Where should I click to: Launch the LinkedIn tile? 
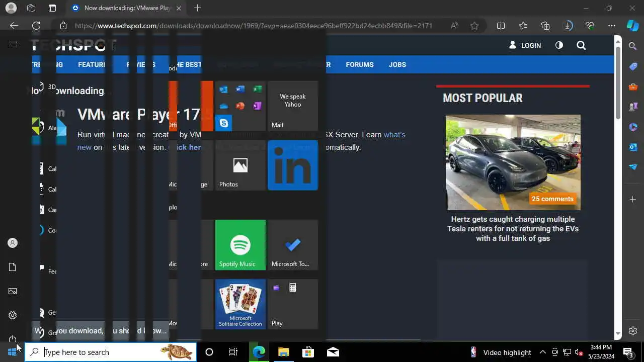point(293,165)
